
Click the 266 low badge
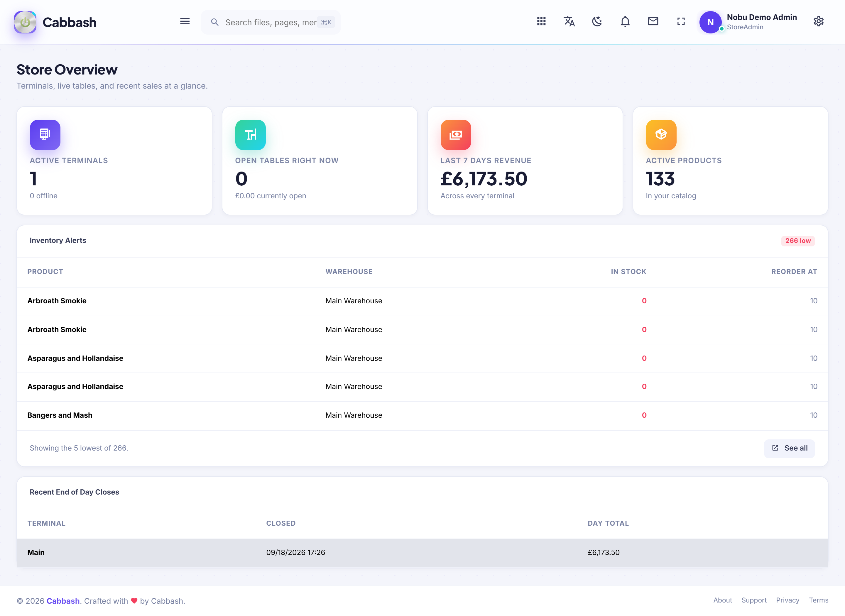(798, 241)
